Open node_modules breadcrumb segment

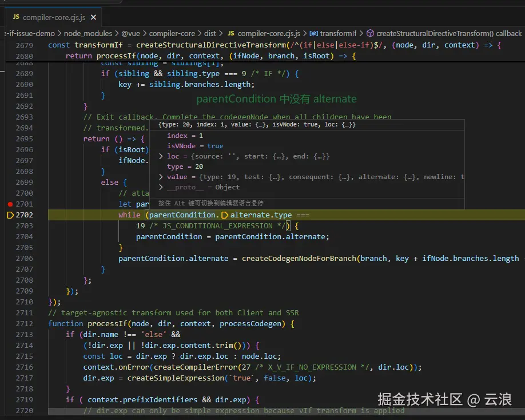tap(87, 34)
